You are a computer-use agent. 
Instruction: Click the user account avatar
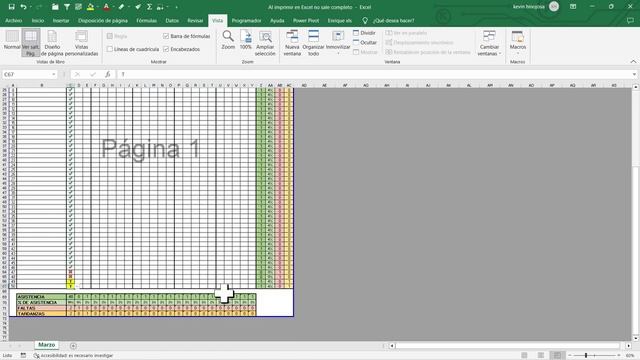coord(554,7)
